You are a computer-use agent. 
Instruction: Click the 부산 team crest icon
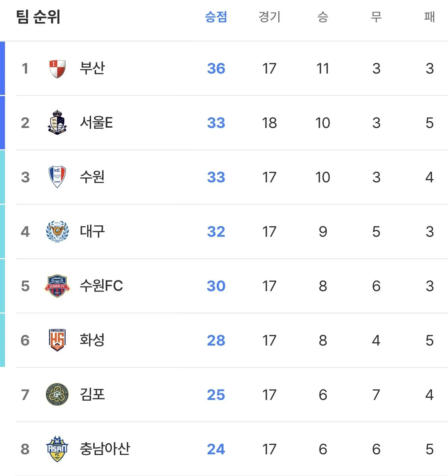pos(57,69)
